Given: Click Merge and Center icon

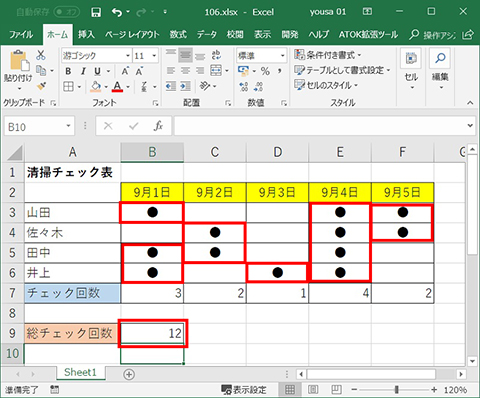Looking at the screenshot, I should point(216,71).
